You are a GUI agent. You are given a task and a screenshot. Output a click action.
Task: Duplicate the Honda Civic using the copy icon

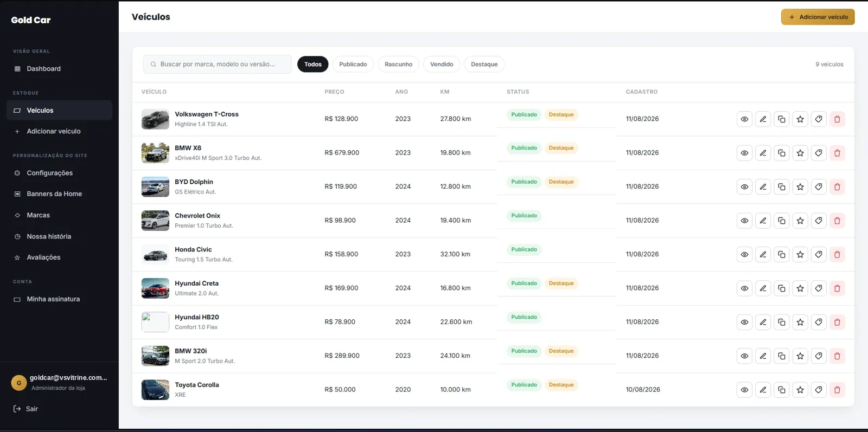coord(781,254)
